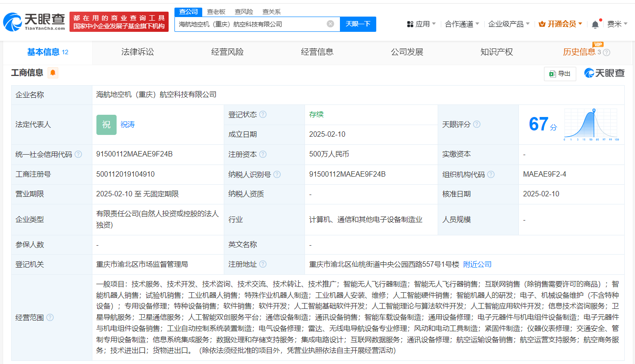Open the 开通会员 membership dropdown

561,24
